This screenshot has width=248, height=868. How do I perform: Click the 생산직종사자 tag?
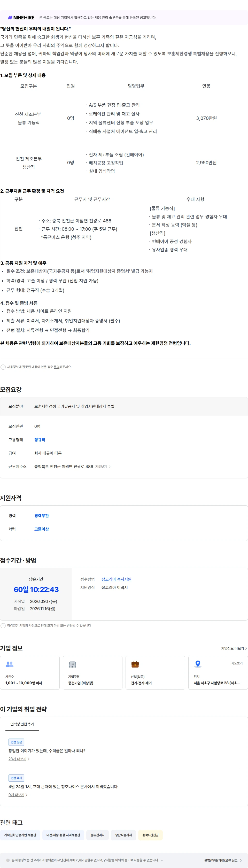point(123,835)
